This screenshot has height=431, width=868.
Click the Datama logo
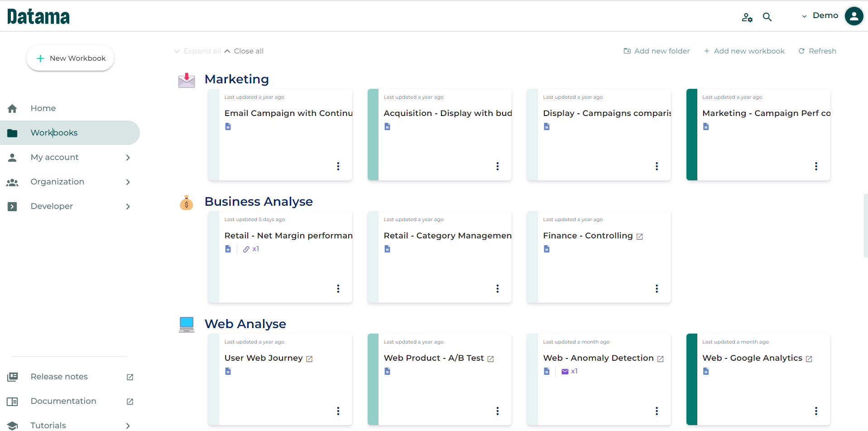pos(38,17)
